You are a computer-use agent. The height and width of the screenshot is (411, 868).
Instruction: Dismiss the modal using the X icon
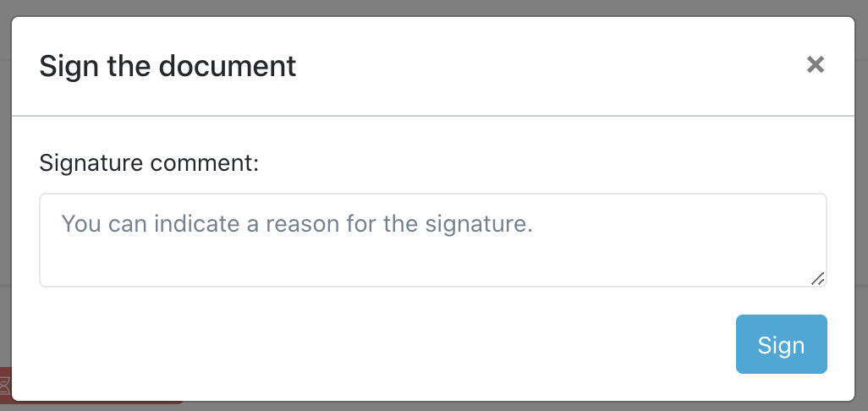coord(816,65)
